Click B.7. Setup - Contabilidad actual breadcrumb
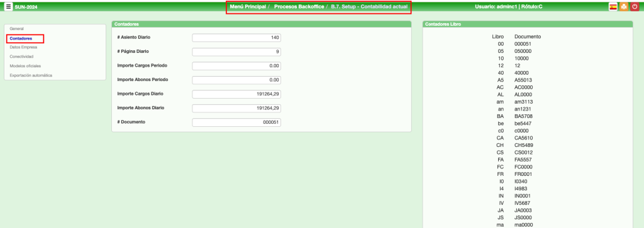The image size is (644, 228). click(x=369, y=7)
